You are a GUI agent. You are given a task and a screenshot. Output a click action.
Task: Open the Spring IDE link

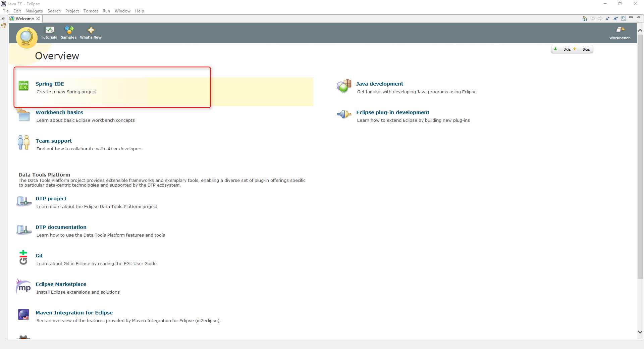50,84
